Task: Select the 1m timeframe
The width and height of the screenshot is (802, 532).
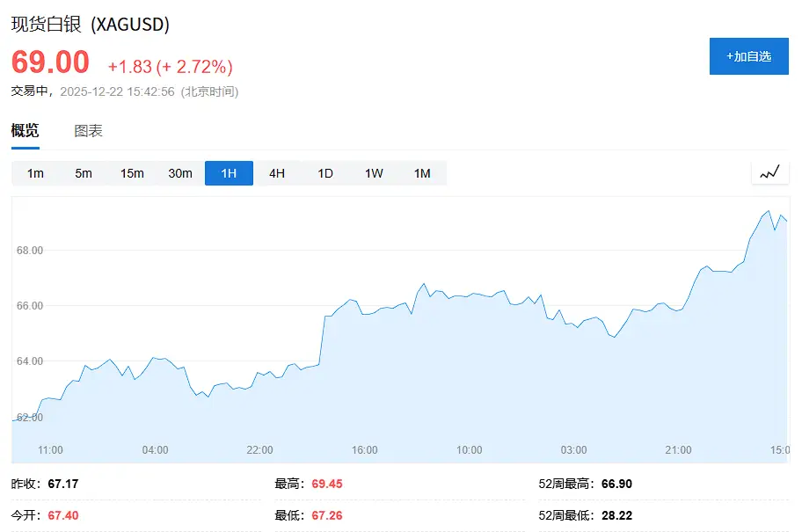Action: pos(35,173)
